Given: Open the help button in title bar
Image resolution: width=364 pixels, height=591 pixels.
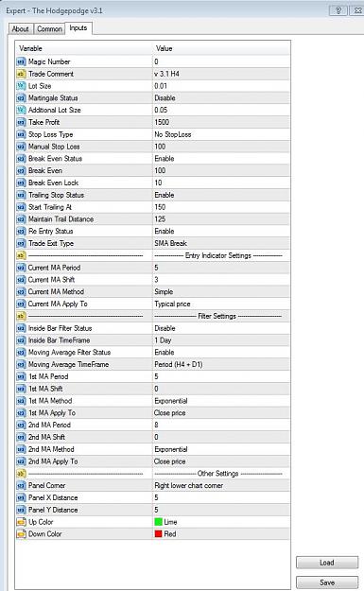Looking at the screenshot, I should coord(338,10).
